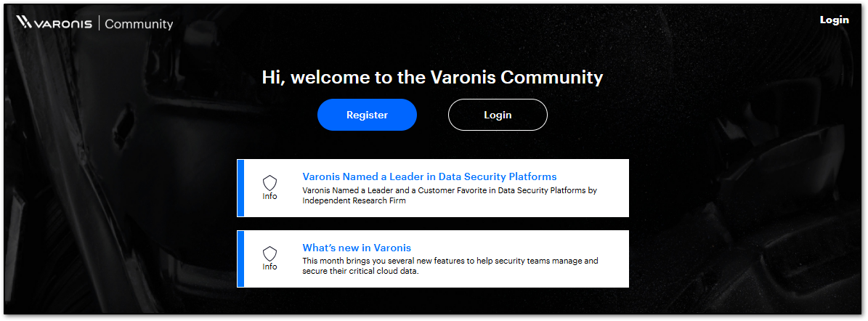
Task: Click description about new features this month
Action: 450,266
